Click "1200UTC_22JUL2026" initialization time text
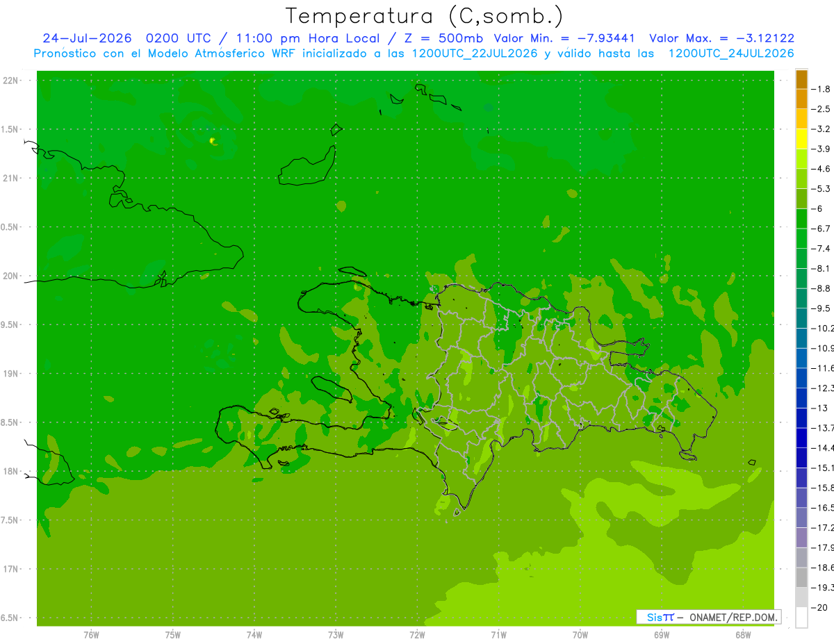Viewport: 834px width, 644px height. point(475,53)
